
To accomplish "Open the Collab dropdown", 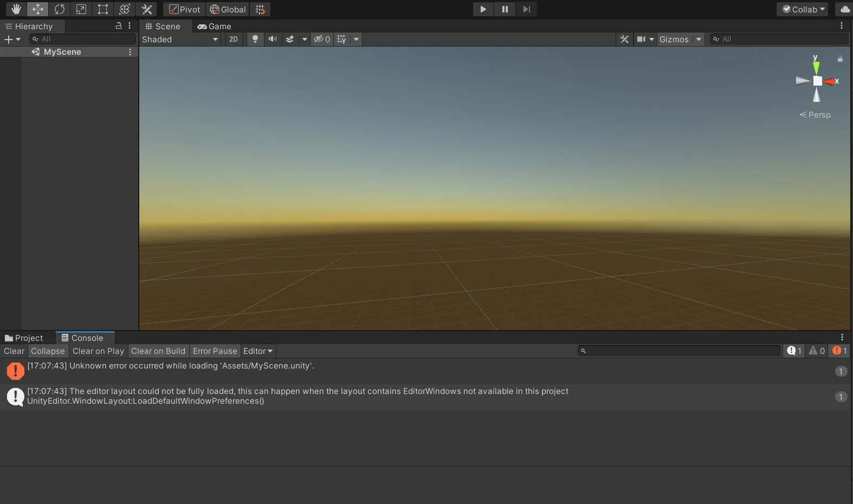I will click(x=804, y=9).
